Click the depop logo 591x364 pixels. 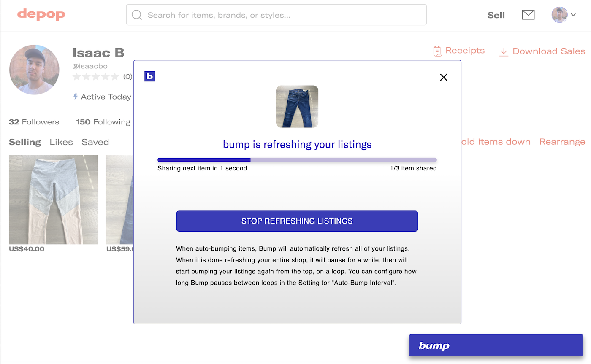click(41, 15)
